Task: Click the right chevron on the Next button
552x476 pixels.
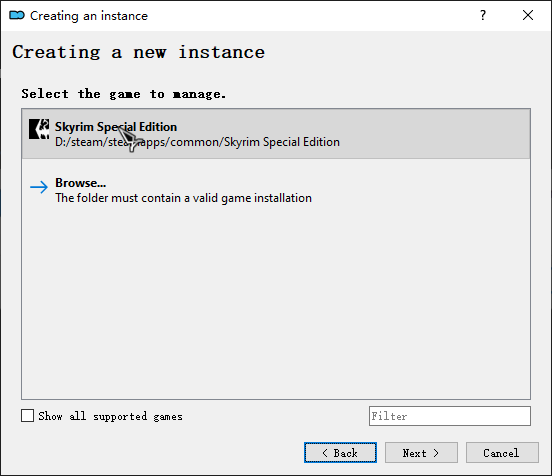Action: point(436,453)
